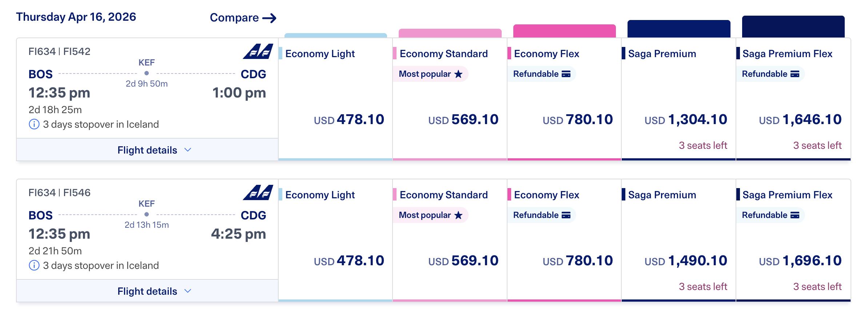Click info icon on FI634 | FI542 stopover
The image size is (868, 318).
coord(34,124)
